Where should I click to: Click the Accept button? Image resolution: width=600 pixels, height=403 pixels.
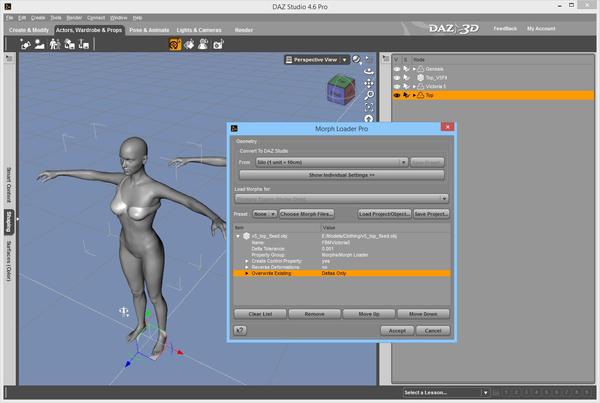[x=397, y=330]
